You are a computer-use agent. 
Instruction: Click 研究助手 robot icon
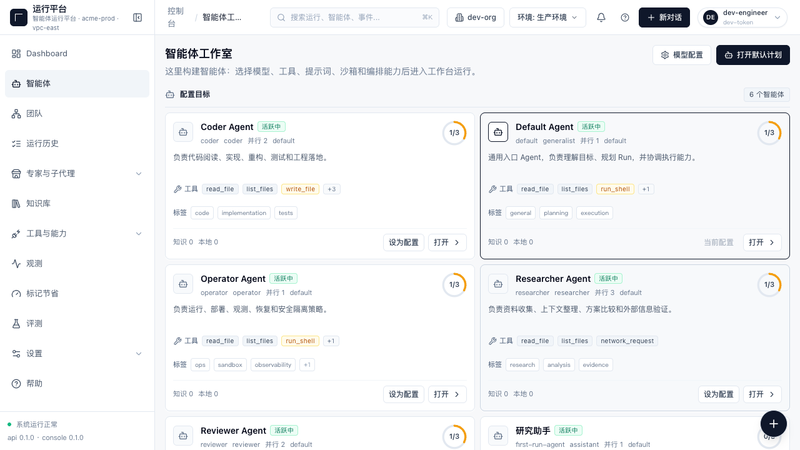[x=498, y=436]
